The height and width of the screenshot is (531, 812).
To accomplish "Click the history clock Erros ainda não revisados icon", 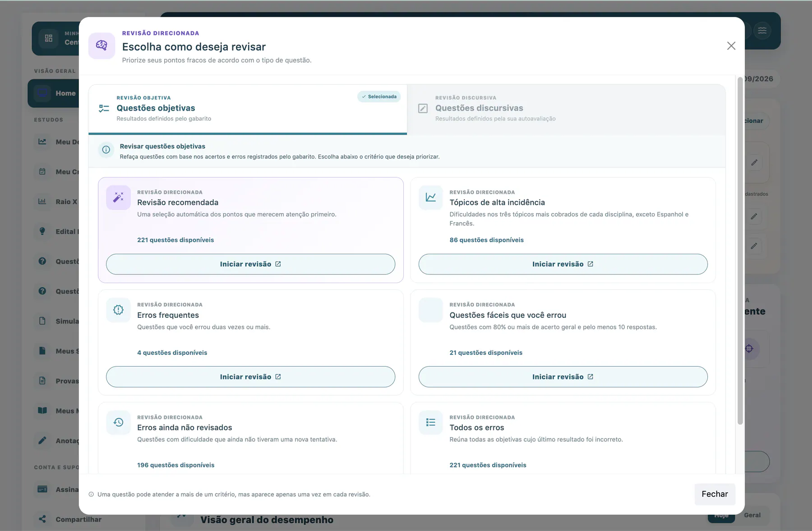I will pos(118,422).
